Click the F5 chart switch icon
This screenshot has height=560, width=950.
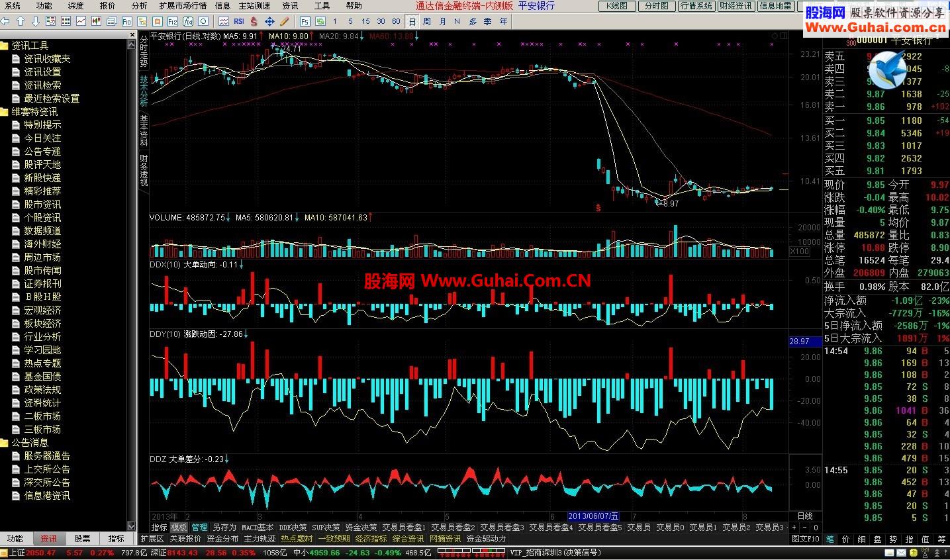point(305,21)
